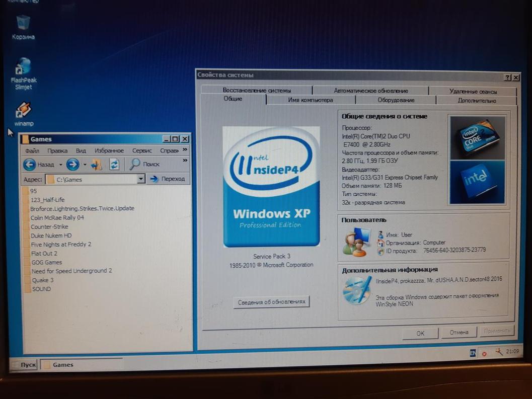532x399 pixels.
Task: Click OK in System Properties dialog
Action: tap(420, 333)
